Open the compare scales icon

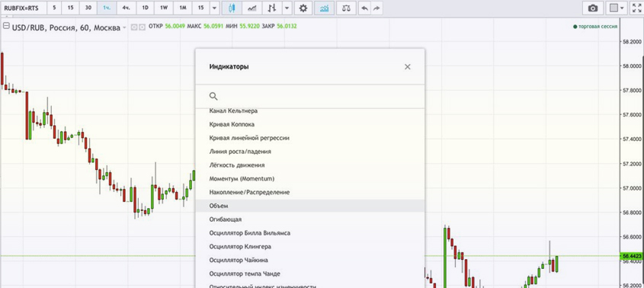pyautogui.click(x=346, y=8)
